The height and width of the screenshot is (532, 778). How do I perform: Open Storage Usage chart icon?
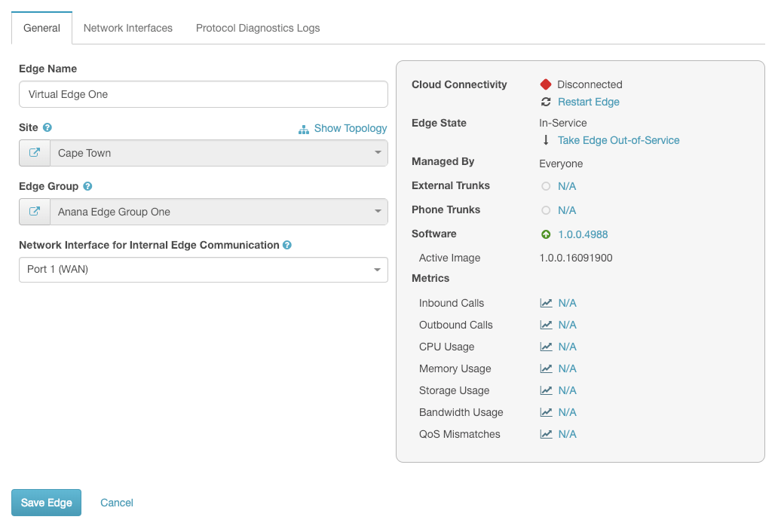[x=546, y=390]
